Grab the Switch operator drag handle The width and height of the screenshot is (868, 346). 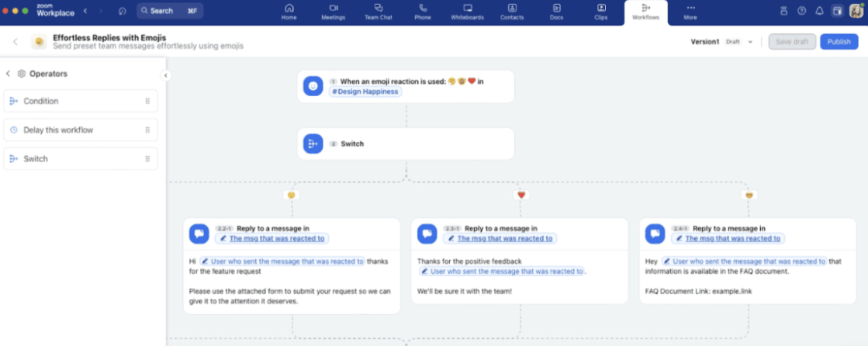pos(147,159)
